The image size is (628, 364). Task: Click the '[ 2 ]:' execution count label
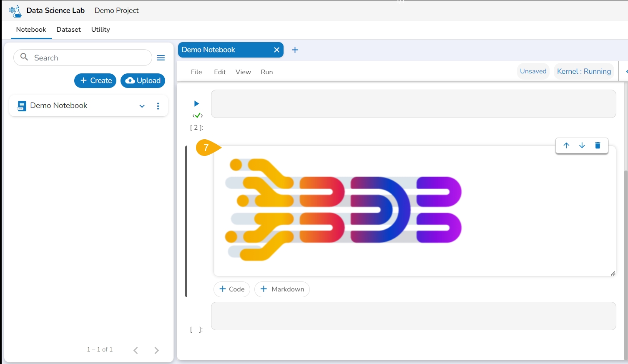[x=196, y=128]
